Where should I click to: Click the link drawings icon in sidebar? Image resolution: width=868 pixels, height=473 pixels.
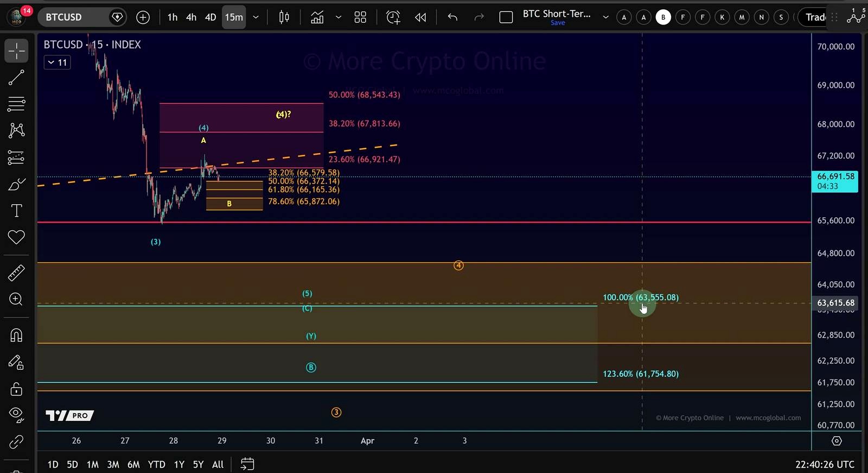(16, 442)
